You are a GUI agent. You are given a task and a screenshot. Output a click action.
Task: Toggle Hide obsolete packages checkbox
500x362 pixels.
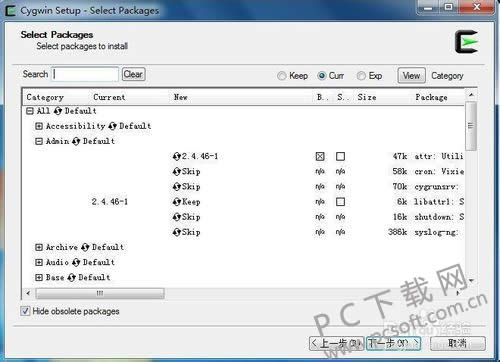tap(25, 311)
